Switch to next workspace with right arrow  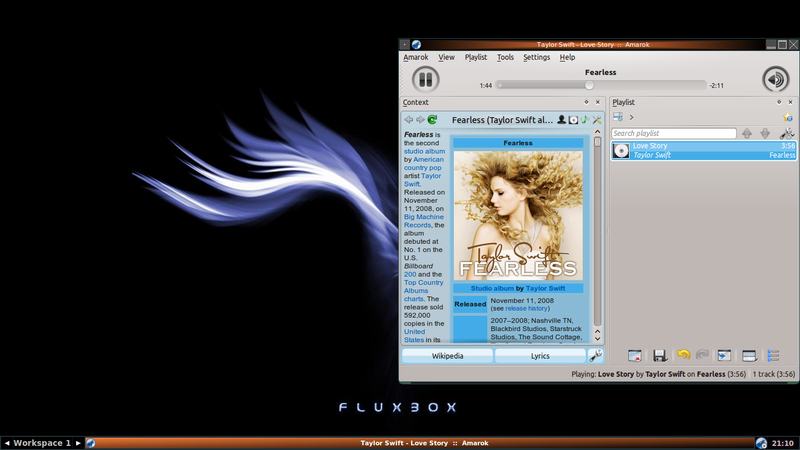point(78,443)
